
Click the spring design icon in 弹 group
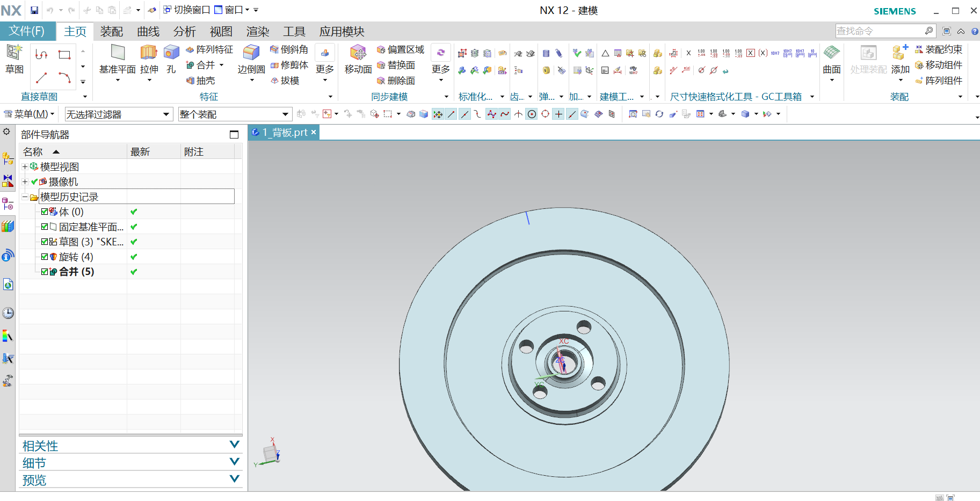546,53
